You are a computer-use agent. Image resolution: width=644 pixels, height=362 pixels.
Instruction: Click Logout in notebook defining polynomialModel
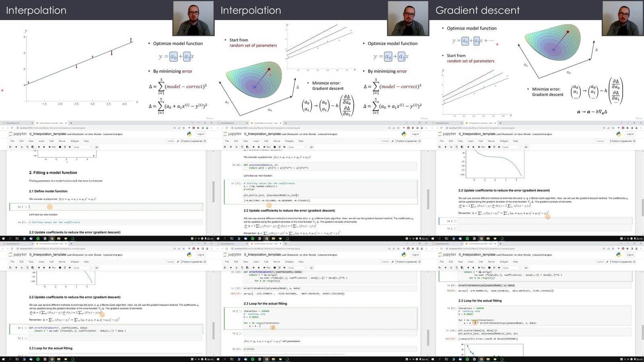415,134
